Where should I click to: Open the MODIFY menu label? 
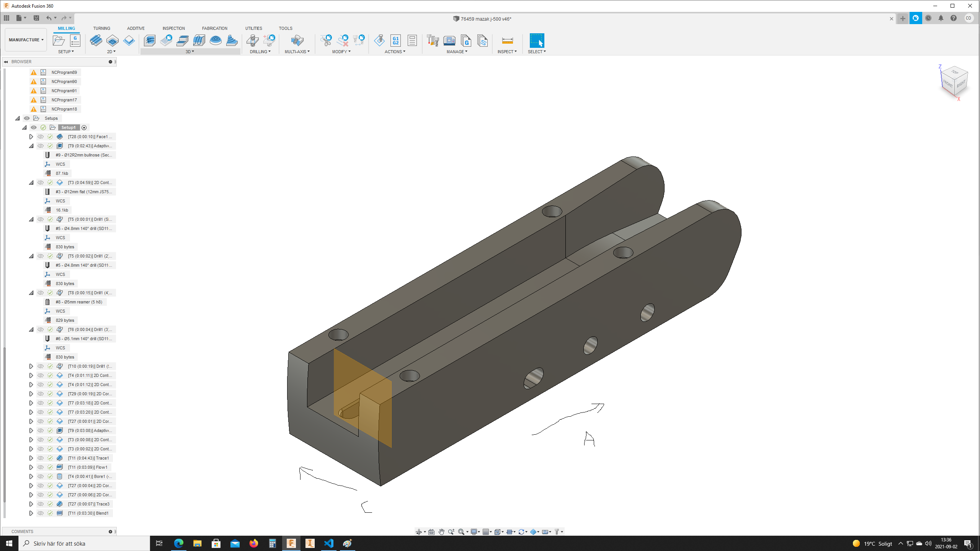pyautogui.click(x=341, y=52)
